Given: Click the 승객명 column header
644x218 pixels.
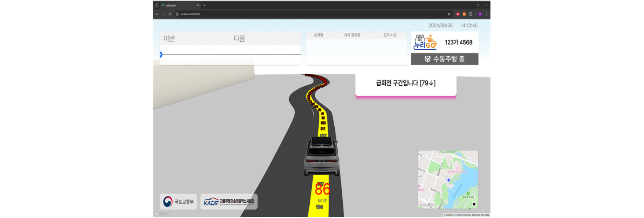Looking at the screenshot, I should pyautogui.click(x=318, y=35).
